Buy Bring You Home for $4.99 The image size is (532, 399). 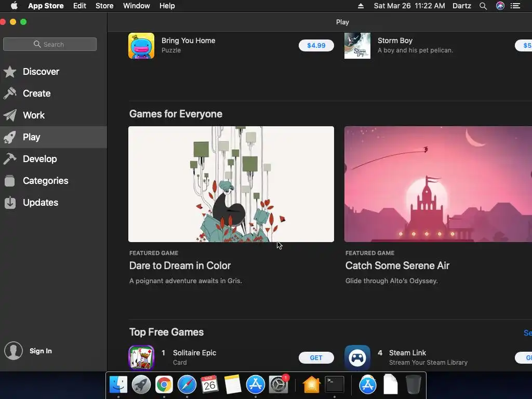coord(316,46)
